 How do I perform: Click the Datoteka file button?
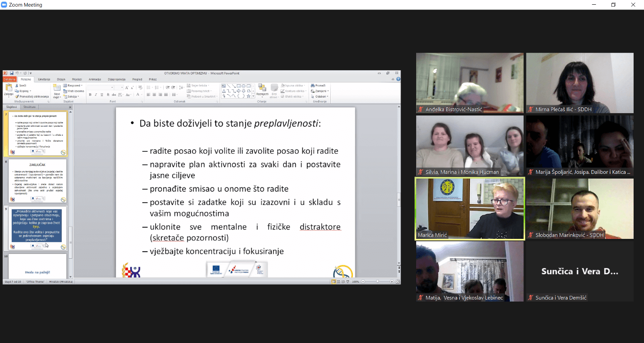pyautogui.click(x=9, y=79)
